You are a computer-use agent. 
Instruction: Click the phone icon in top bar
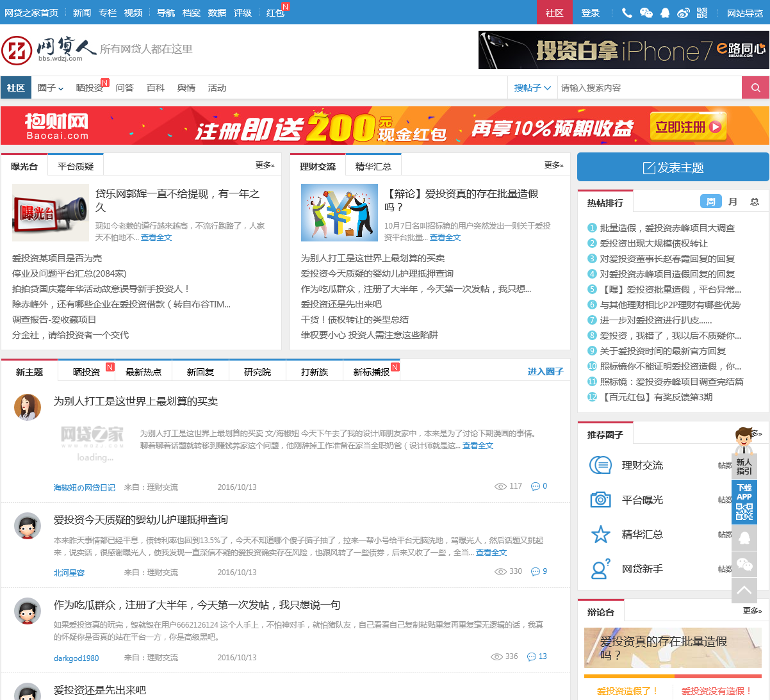pyautogui.click(x=627, y=13)
